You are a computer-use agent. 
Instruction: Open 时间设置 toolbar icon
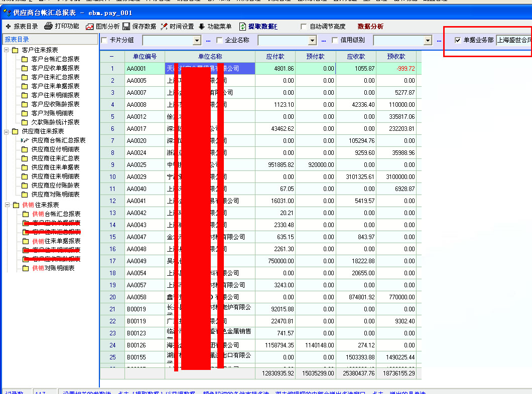coord(164,27)
